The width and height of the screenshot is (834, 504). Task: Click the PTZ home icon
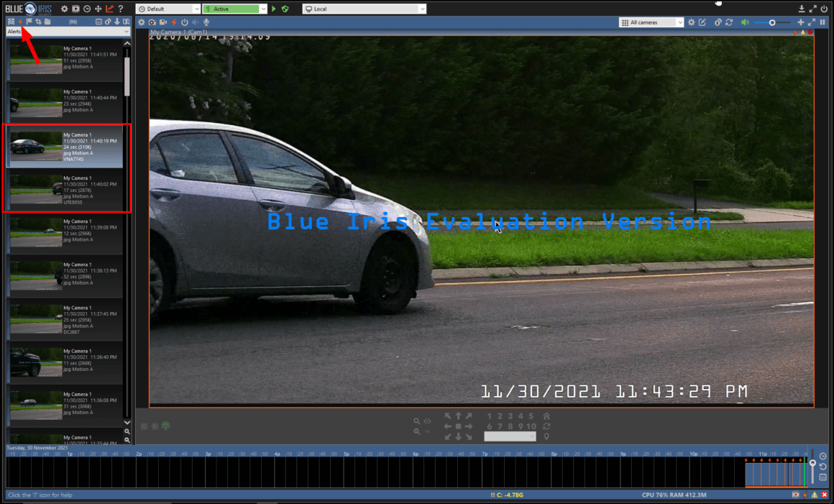pos(546,416)
